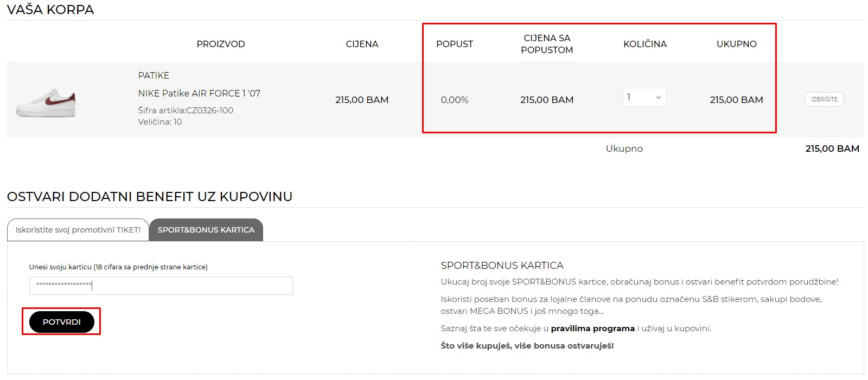Click the NIKE Patike AIR FORCE 1 '07 product name
Image resolution: width=868 pixels, height=380 pixels.
coord(199,93)
